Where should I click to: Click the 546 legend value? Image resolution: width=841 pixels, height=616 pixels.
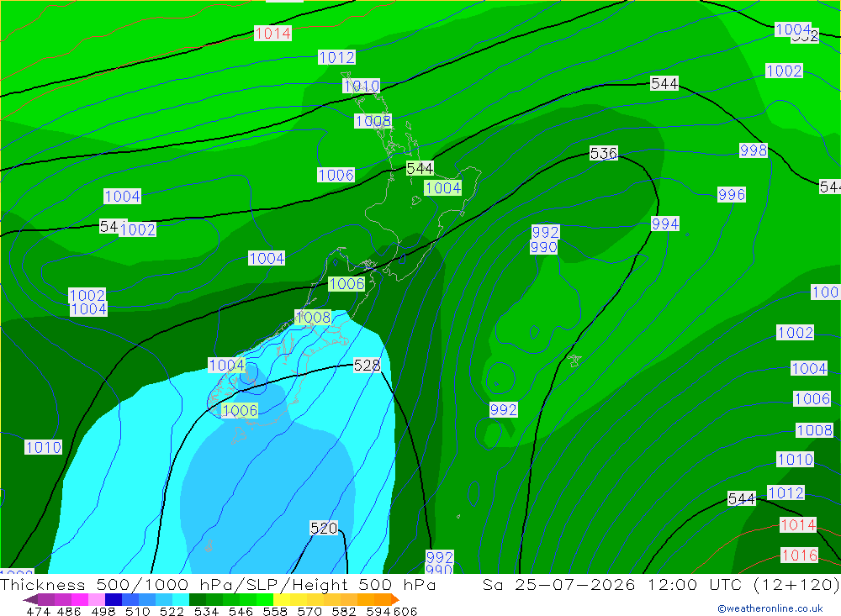tap(241, 611)
